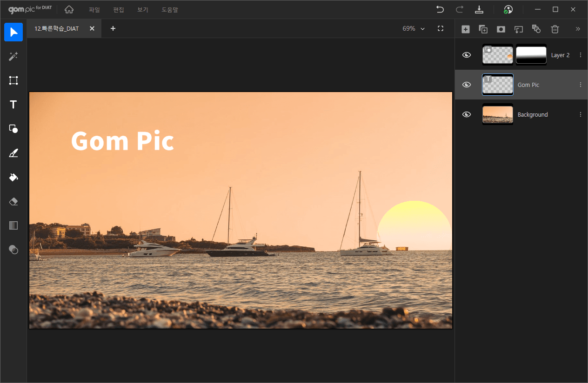Collapse the layers panel with chevrons
Screen dimensions: 588x383
pos(578,29)
